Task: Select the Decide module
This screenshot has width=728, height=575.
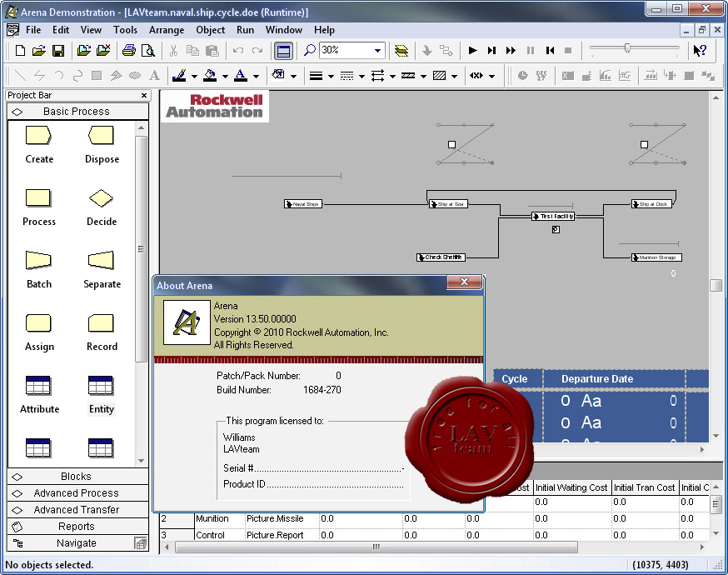Action: [x=102, y=207]
